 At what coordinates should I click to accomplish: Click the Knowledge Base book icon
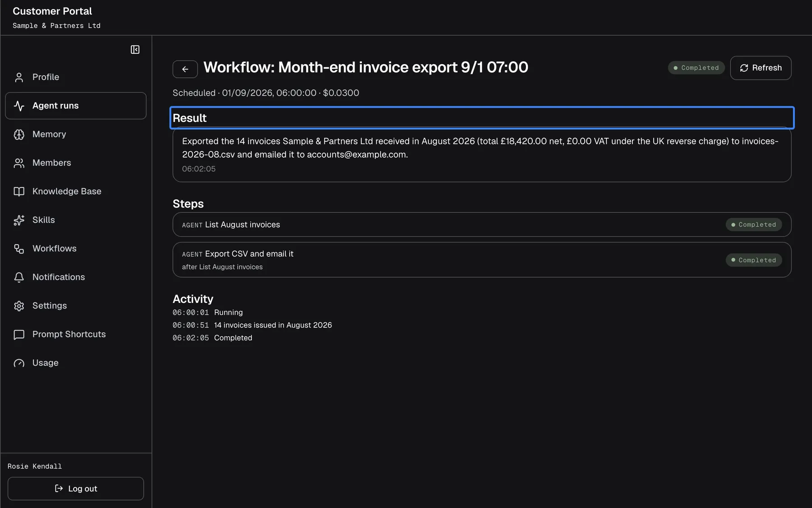(19, 191)
